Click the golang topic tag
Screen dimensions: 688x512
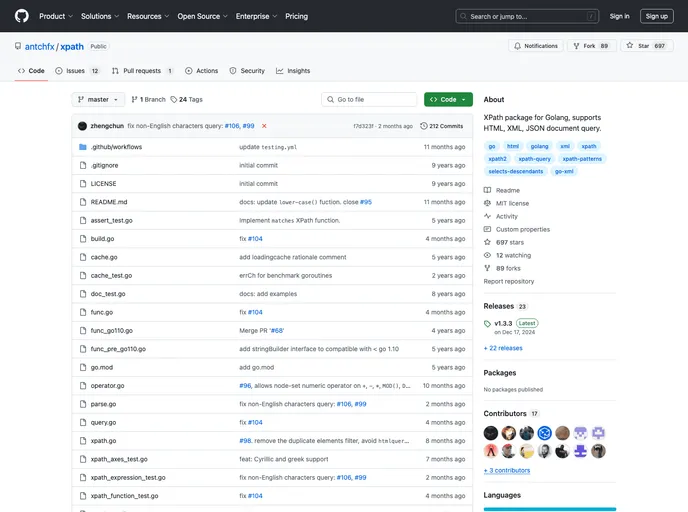(539, 146)
